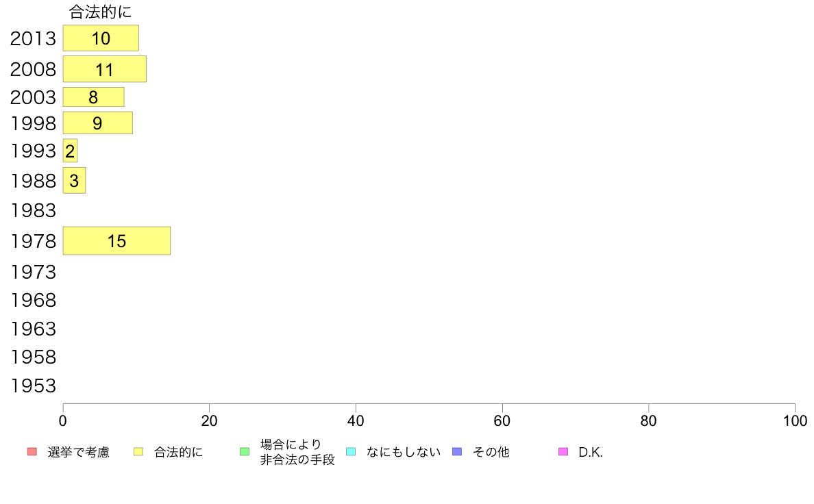Click the 選挙で考慮 legend label text

[78, 452]
